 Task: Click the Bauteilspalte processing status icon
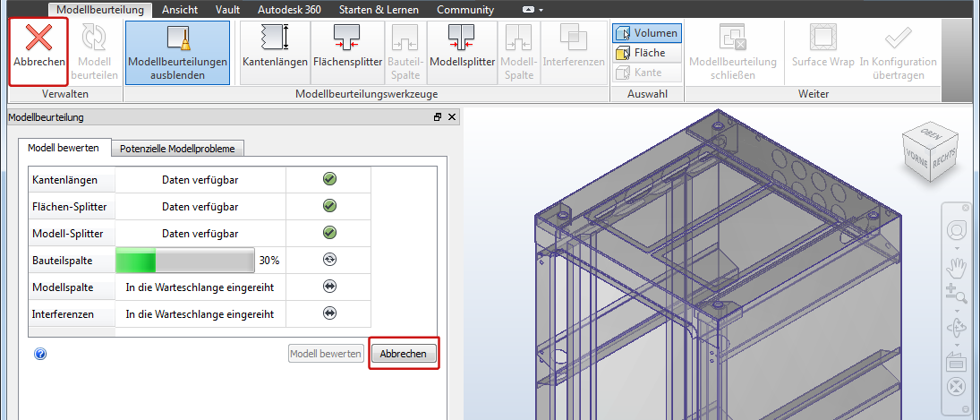(329, 260)
